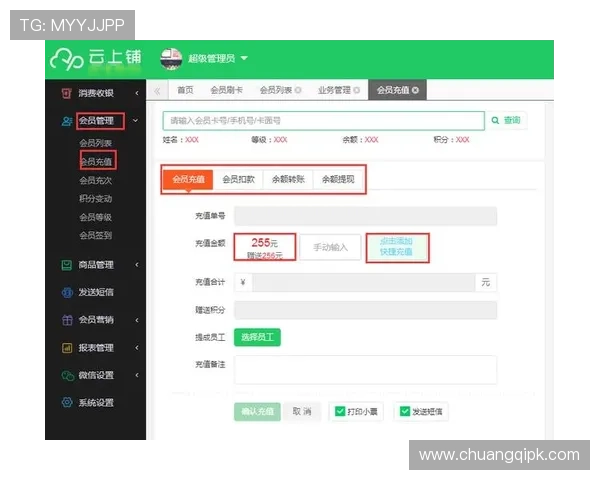Image resolution: width=600 pixels, height=480 pixels.
Task: Open 发送短信 in the sidebar
Action: pyautogui.click(x=96, y=292)
